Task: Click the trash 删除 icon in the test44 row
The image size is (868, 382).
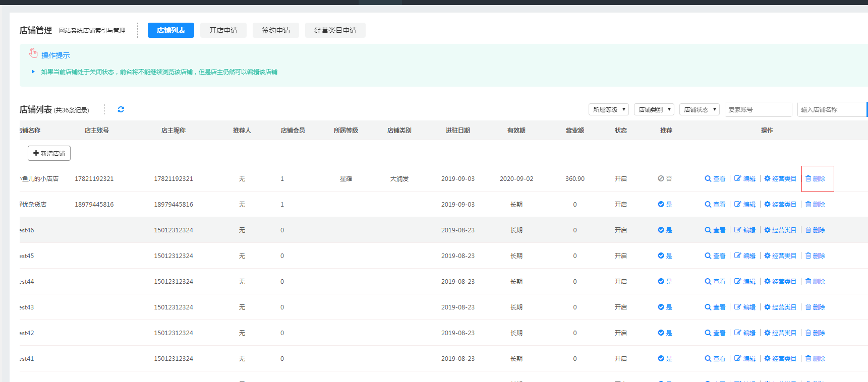Action: (x=808, y=282)
